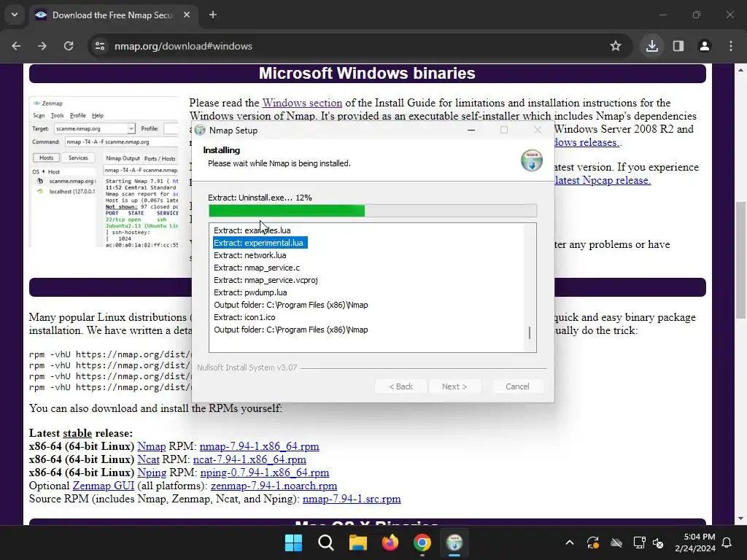Click the Nmap installer logo in header
This screenshot has width=747, height=560.
(532, 160)
